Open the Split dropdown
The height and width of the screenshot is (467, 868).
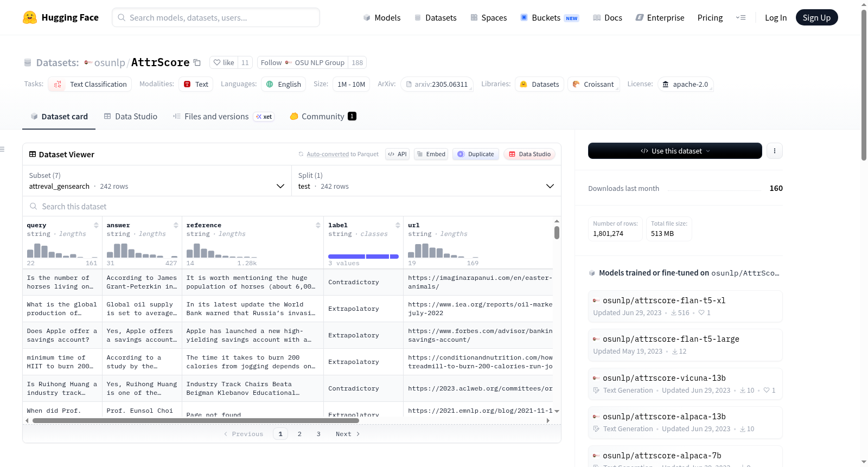[426, 181]
